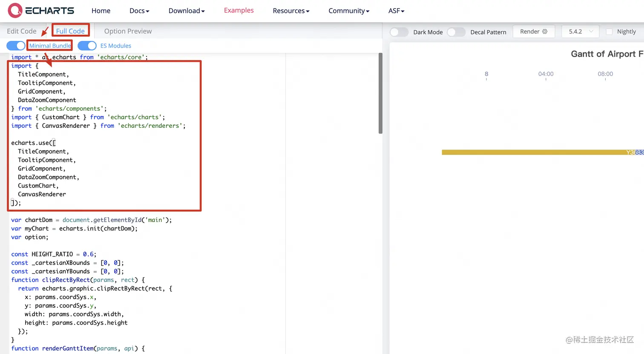The height and width of the screenshot is (354, 644).
Task: Click the CustomChart import line
Action: point(88,117)
